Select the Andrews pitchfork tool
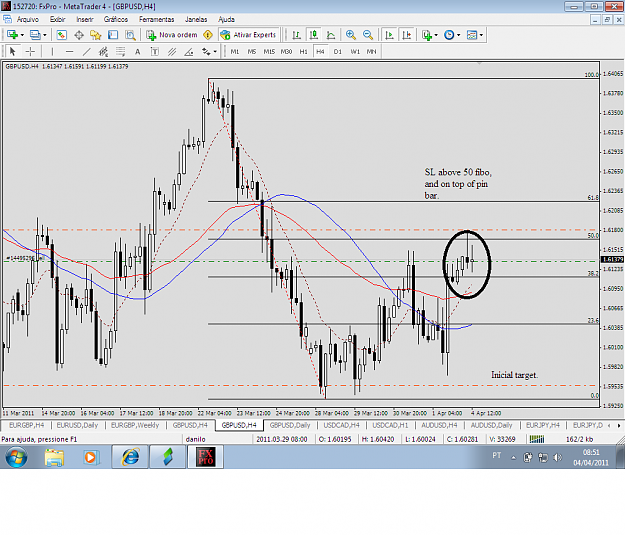The height and width of the screenshot is (535, 625). pyautogui.click(x=172, y=51)
